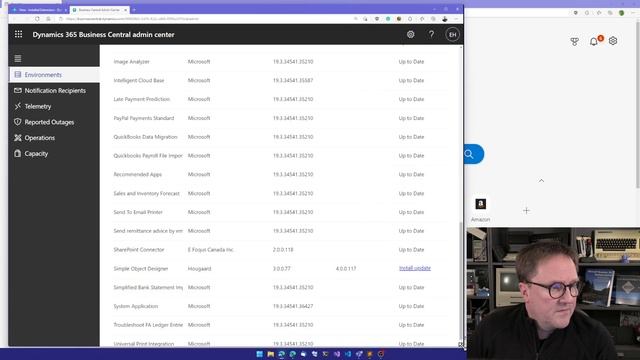Click publisher E Foqus Canada Inc.
This screenshot has height=360, width=640.
(211, 250)
